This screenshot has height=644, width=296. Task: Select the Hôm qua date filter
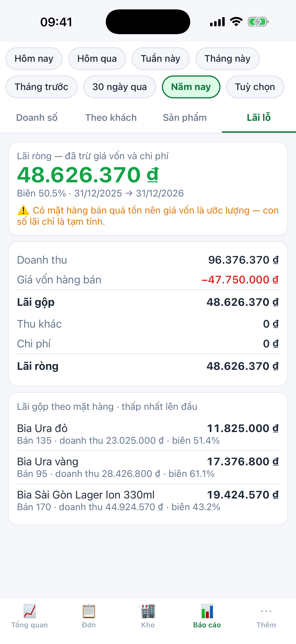97,59
